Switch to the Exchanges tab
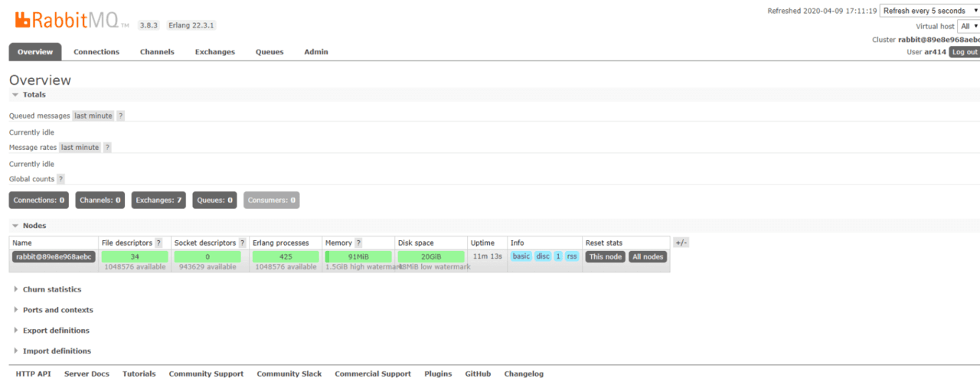The width and height of the screenshot is (980, 388). (x=214, y=52)
